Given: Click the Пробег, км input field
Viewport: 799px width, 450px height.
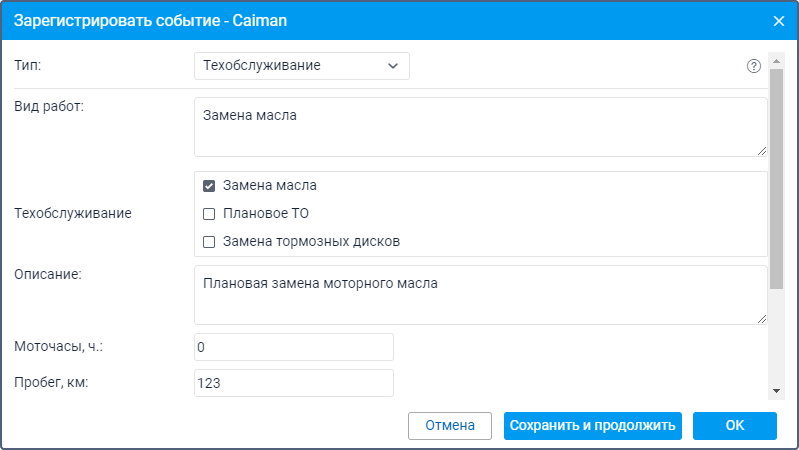Looking at the screenshot, I should [x=294, y=383].
